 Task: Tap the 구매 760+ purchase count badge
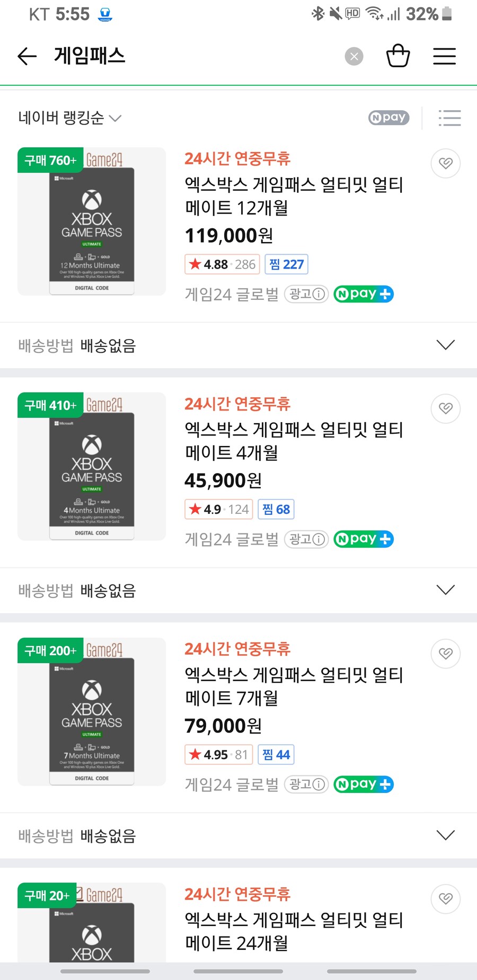pyautogui.click(x=50, y=161)
